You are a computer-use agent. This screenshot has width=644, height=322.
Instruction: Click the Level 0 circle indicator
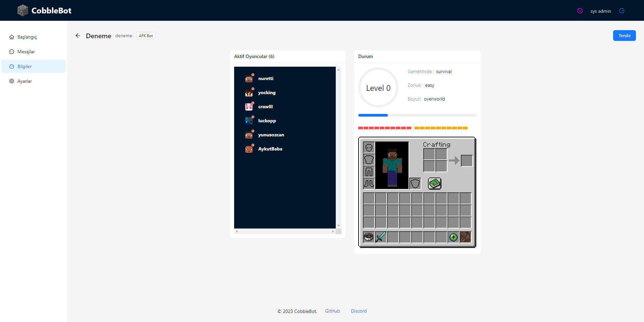378,88
